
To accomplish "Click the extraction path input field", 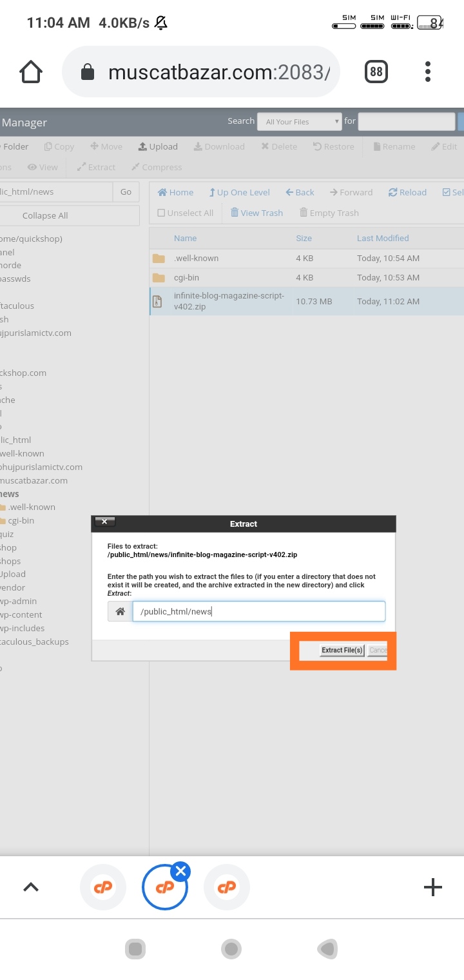I will pyautogui.click(x=258, y=611).
